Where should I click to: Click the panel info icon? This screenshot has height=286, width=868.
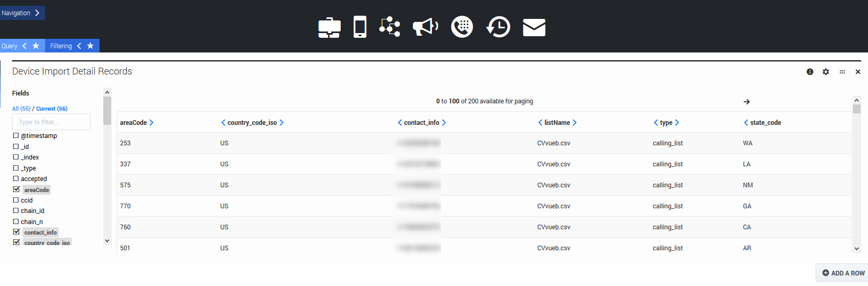(x=810, y=72)
